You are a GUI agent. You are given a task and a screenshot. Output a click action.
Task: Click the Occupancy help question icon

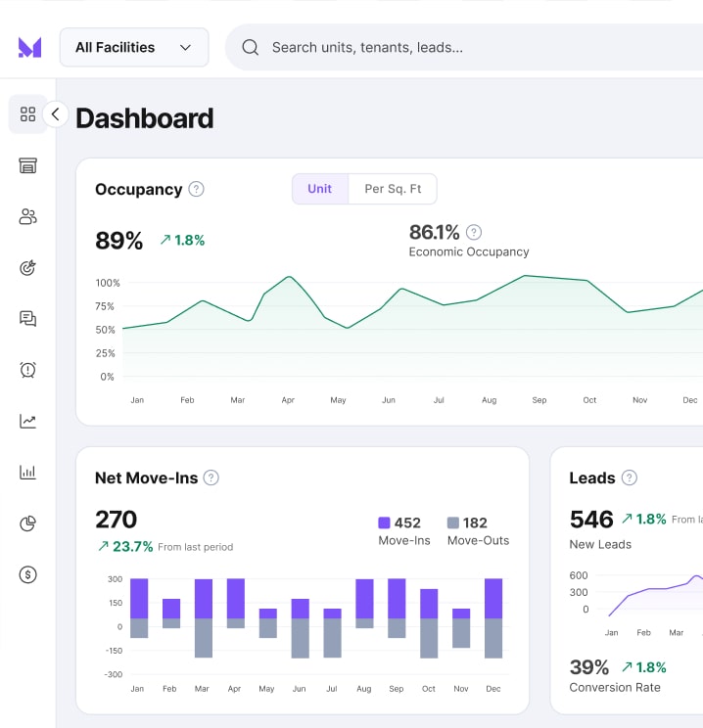[x=196, y=190]
